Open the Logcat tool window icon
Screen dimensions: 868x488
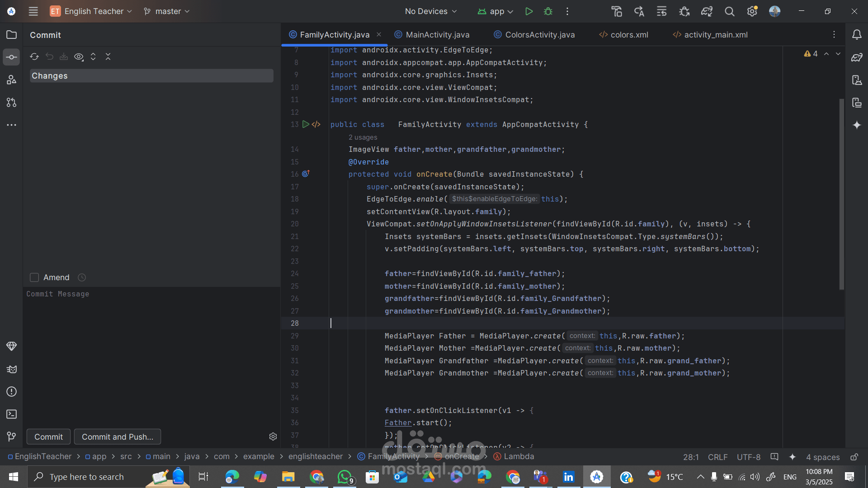tap(12, 369)
